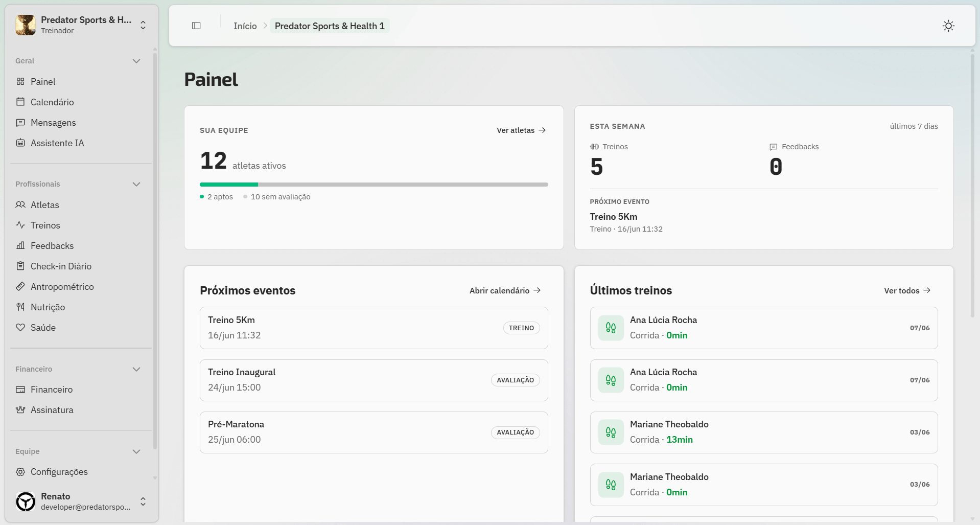Click the "2 aptos" legend text
This screenshot has height=525, width=980.
(x=220, y=197)
